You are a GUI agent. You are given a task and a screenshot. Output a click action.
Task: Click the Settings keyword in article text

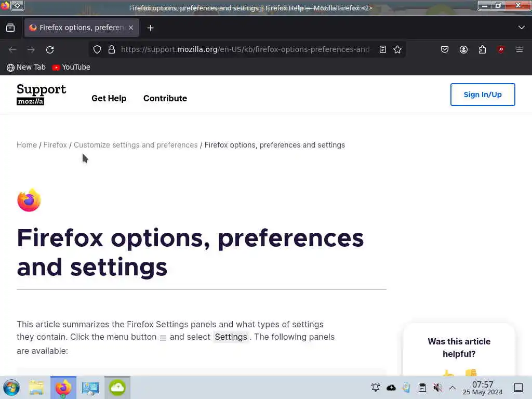pos(231,337)
